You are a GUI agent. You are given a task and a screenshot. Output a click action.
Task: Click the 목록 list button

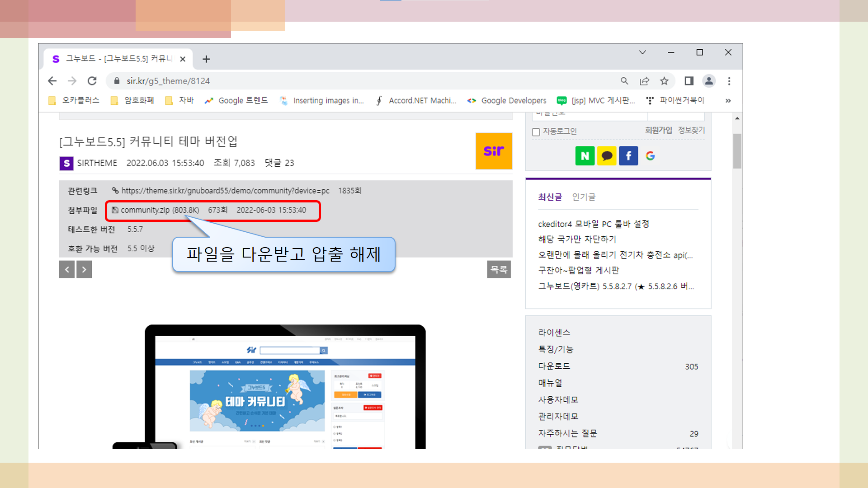point(499,269)
